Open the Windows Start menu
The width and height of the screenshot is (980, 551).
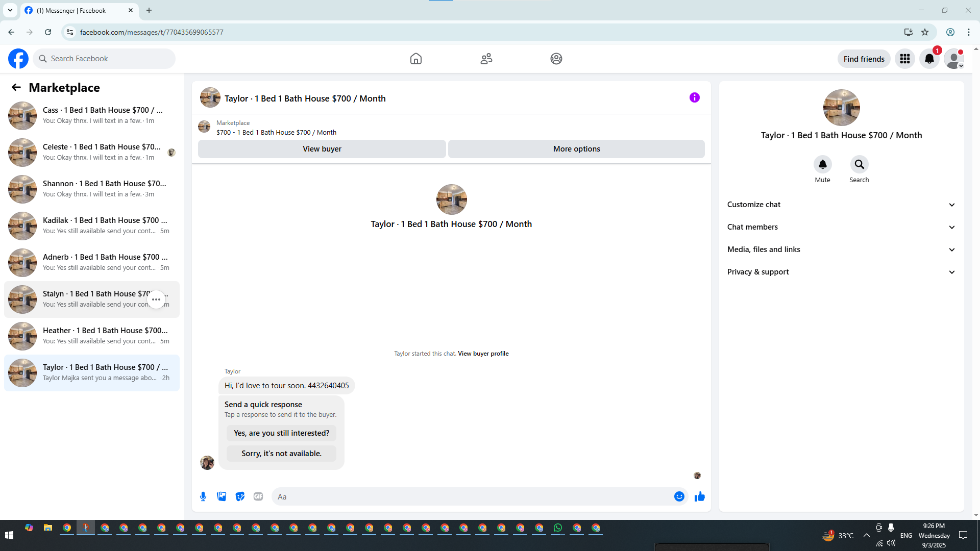click(x=9, y=535)
